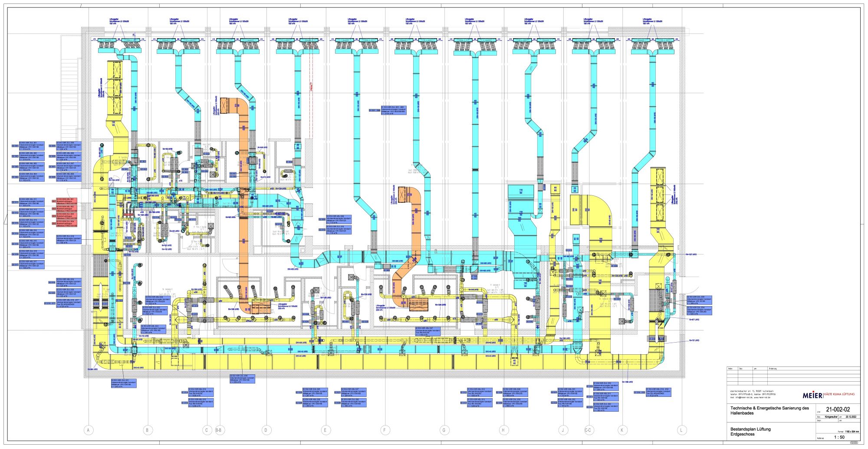Image resolution: width=868 pixels, height=449 pixels.
Task: Click the Änderung column header in revision table
Action: tap(773, 369)
